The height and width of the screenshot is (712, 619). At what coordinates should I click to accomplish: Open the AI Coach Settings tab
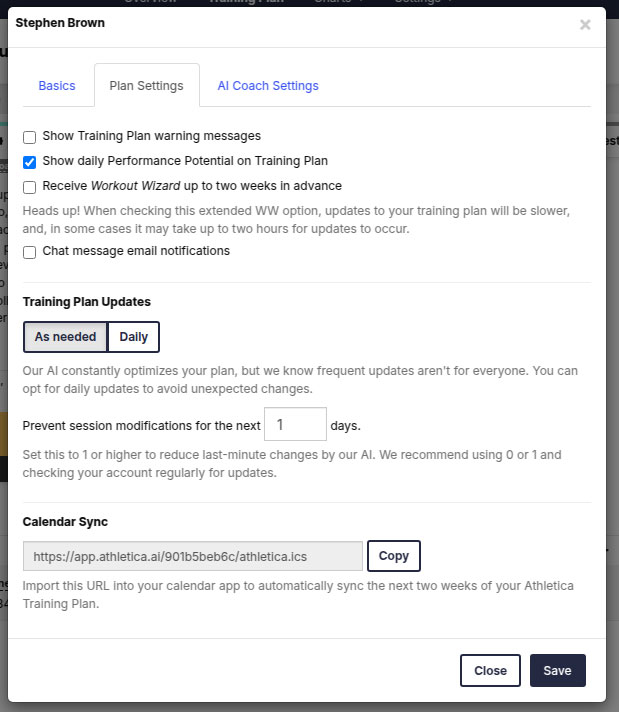(x=268, y=85)
